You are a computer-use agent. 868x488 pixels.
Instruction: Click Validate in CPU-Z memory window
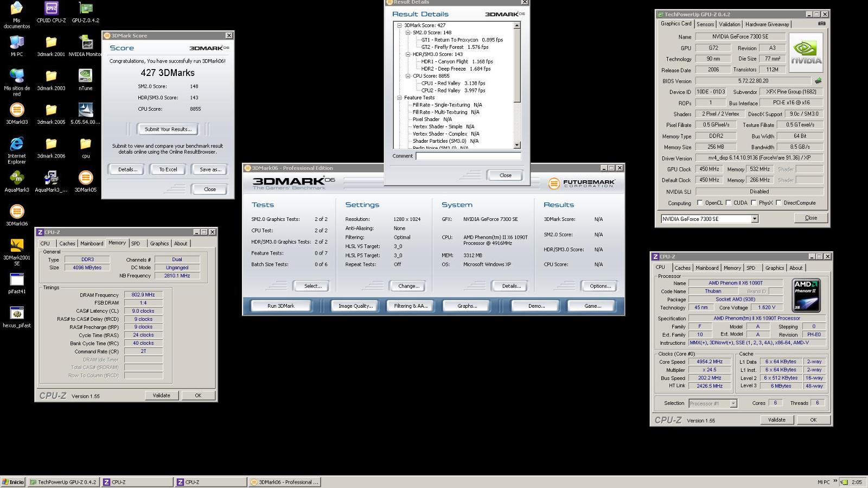tap(161, 395)
